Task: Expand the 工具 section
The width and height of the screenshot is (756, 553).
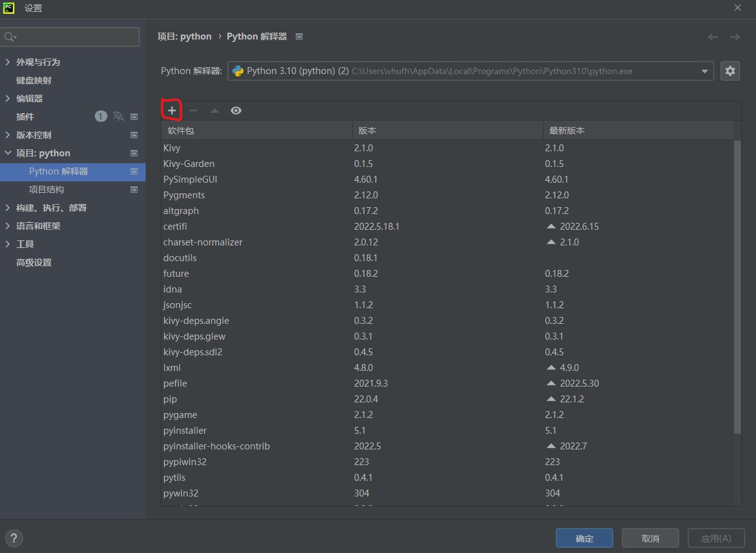Action: [8, 244]
